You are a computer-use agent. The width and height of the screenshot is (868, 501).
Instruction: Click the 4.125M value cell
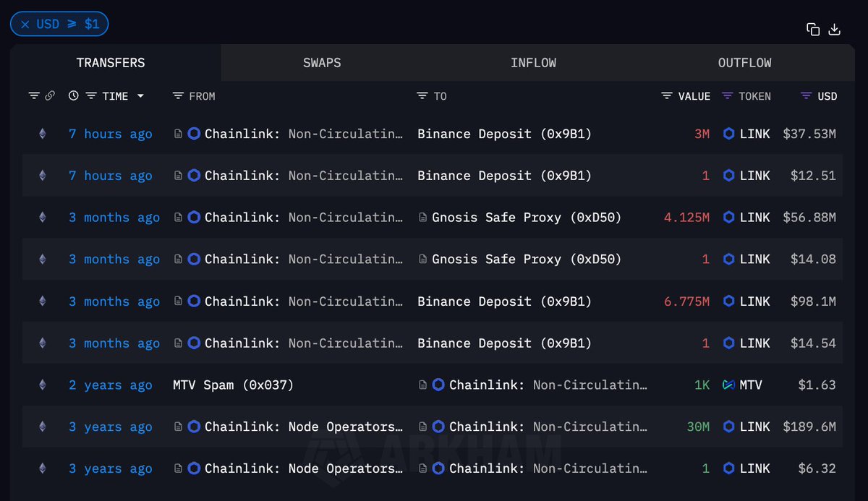687,218
